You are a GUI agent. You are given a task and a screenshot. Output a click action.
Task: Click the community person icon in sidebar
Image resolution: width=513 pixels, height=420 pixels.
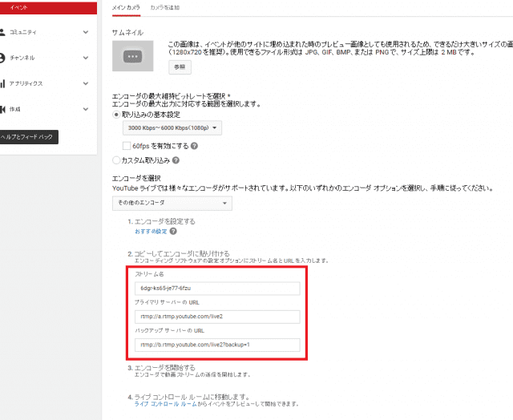(2, 32)
